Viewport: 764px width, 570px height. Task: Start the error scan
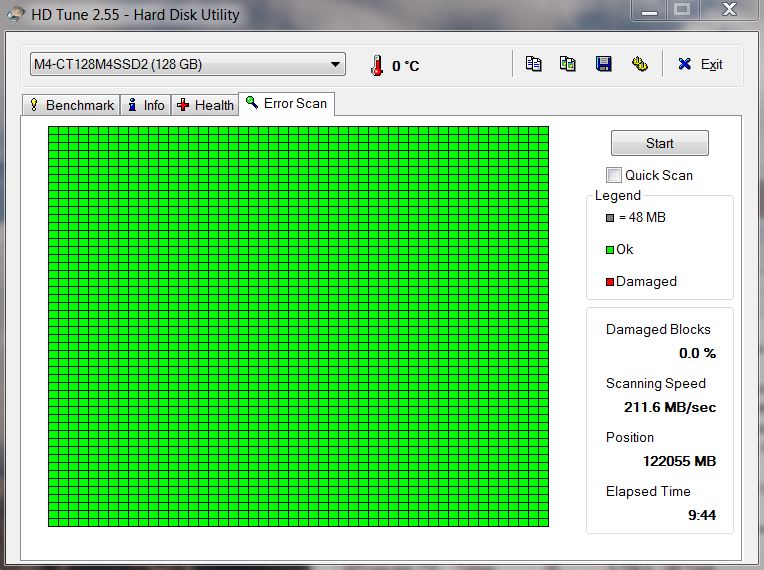(660, 143)
